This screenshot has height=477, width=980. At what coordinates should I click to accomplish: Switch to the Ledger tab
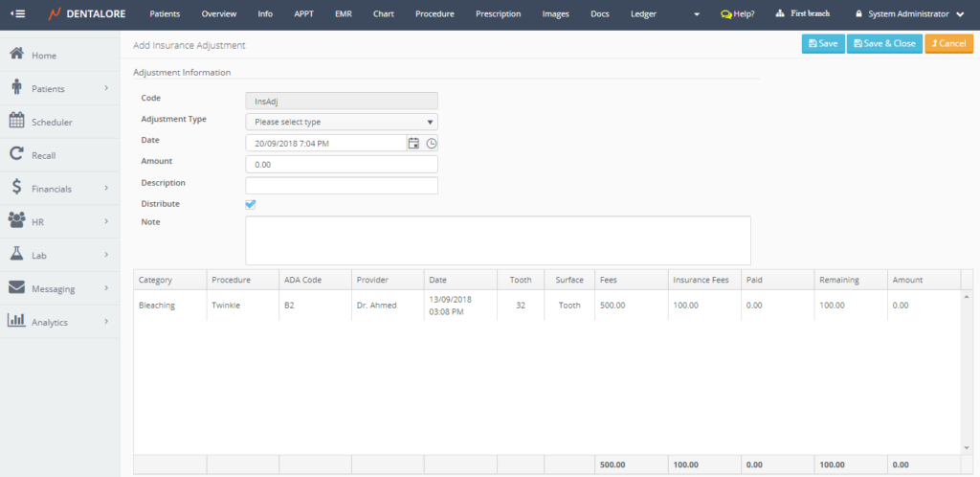[643, 14]
